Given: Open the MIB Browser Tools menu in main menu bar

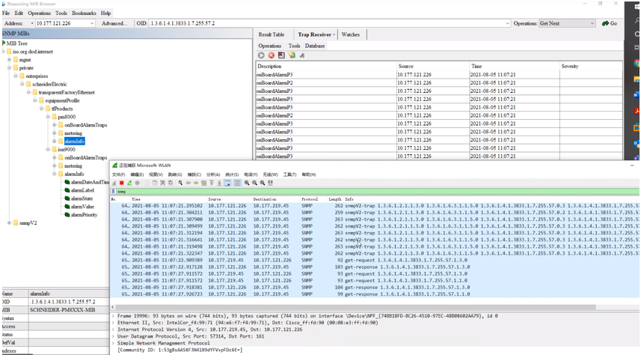Looking at the screenshot, I should click(x=61, y=13).
